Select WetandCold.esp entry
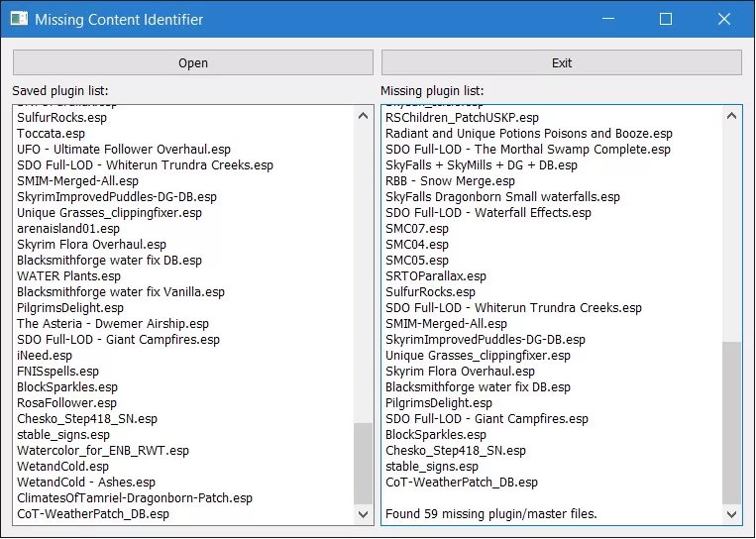Image resolution: width=756 pixels, height=539 pixels. coord(62,467)
